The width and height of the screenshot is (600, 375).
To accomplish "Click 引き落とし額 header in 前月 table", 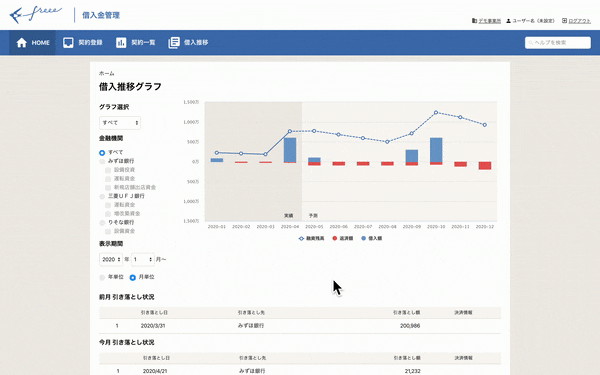I will point(406,313).
